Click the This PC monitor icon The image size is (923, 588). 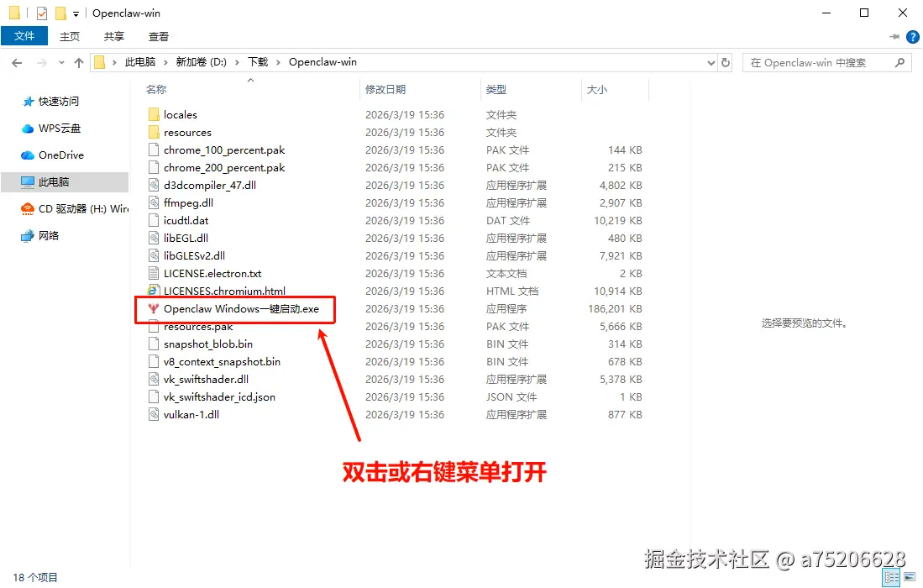pyautogui.click(x=28, y=182)
